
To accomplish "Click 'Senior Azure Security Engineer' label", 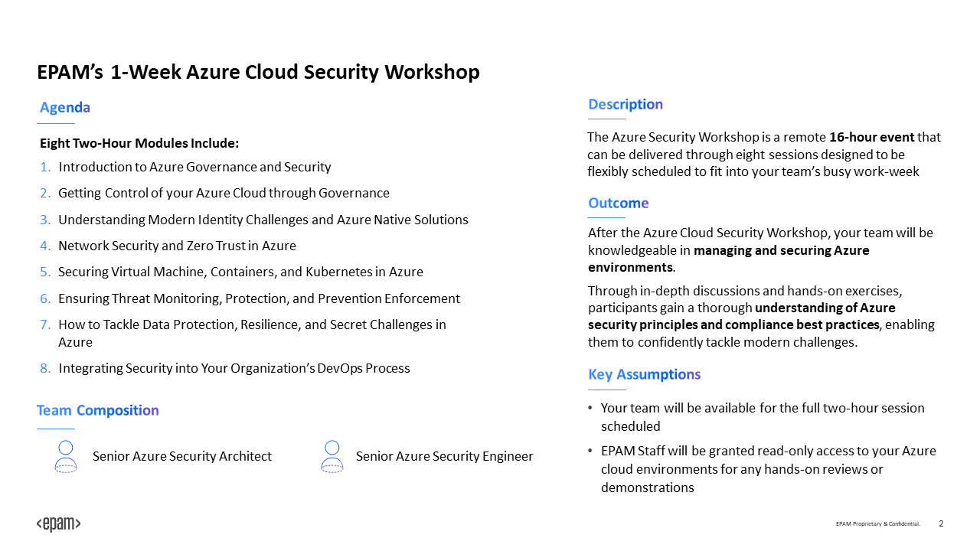I will click(x=445, y=456).
